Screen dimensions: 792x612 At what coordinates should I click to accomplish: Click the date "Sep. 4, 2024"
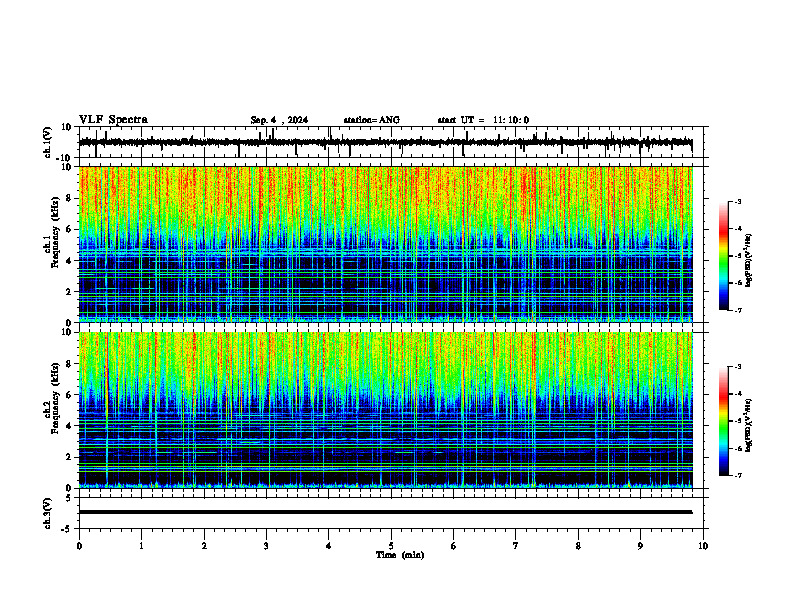pos(279,120)
